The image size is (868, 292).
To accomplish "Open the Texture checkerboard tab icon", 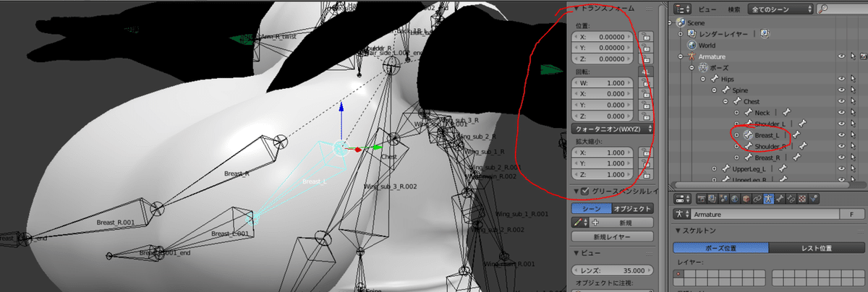I will [802, 199].
